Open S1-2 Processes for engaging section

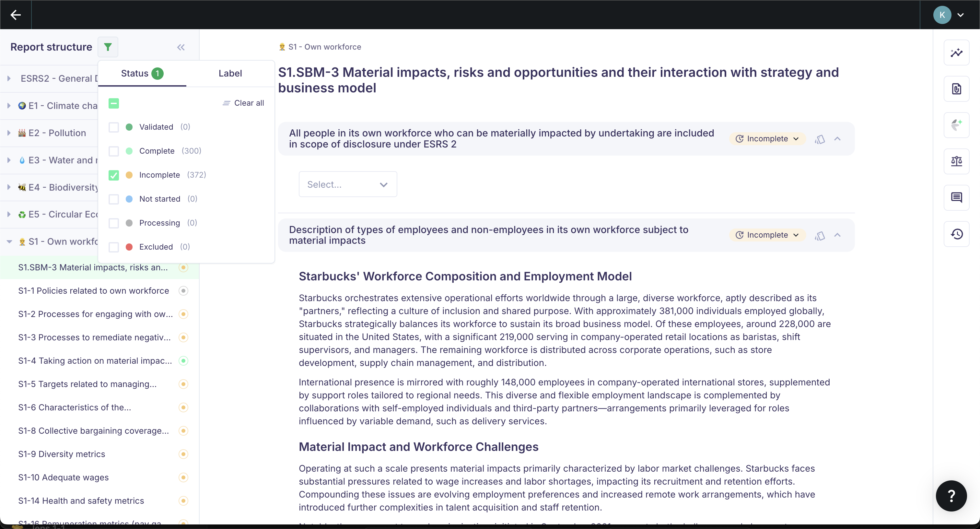[x=96, y=314]
